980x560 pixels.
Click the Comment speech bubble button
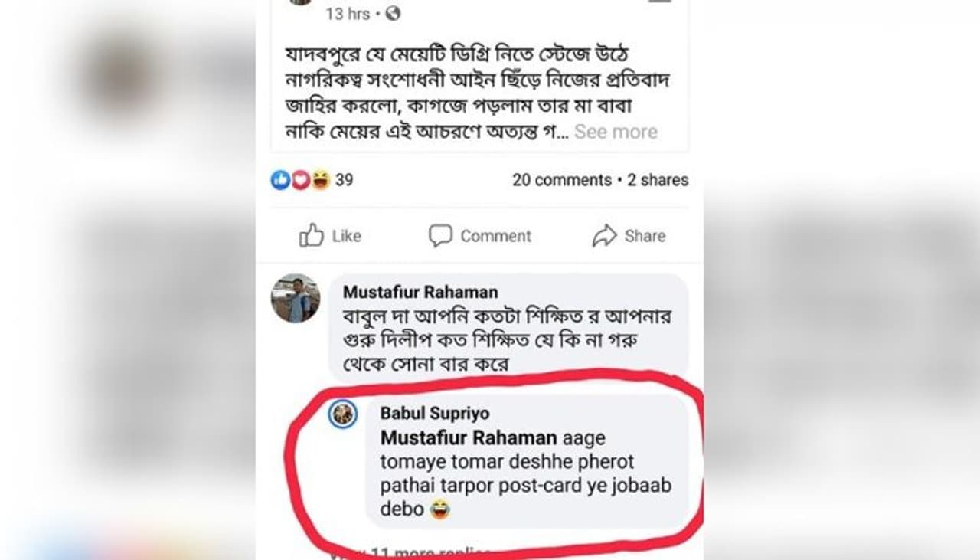[x=479, y=236]
